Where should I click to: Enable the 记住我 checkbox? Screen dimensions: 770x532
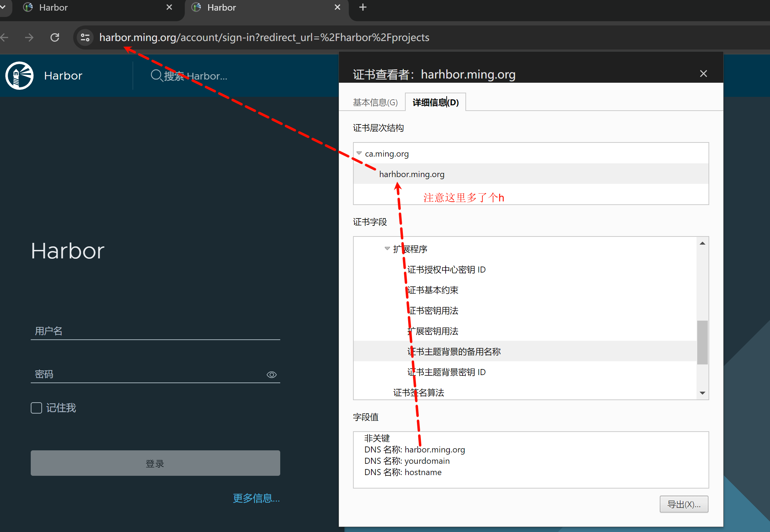36,408
